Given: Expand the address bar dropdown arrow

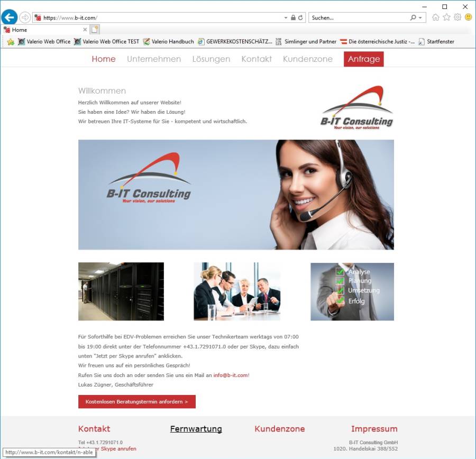Looking at the screenshot, I should click(286, 17).
